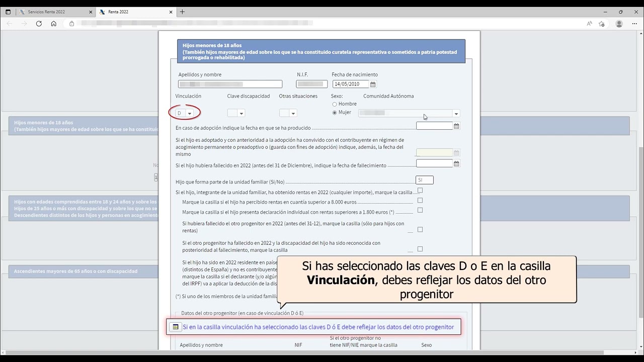Open a new browser tab
This screenshot has width=644, height=362.
click(x=182, y=12)
